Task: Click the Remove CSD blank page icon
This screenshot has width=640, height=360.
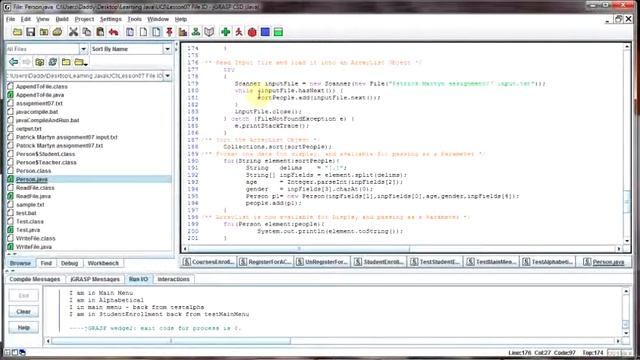Action: [143, 32]
